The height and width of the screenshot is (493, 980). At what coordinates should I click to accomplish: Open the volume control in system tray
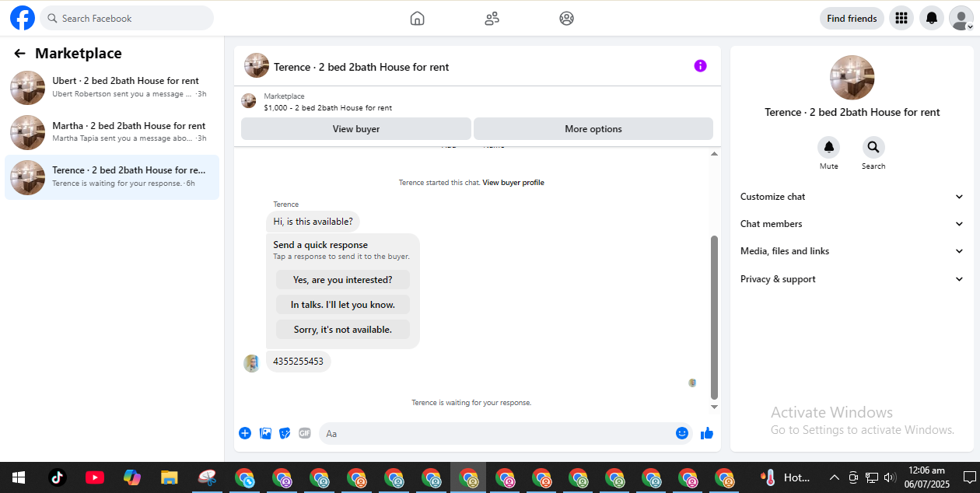tap(890, 477)
